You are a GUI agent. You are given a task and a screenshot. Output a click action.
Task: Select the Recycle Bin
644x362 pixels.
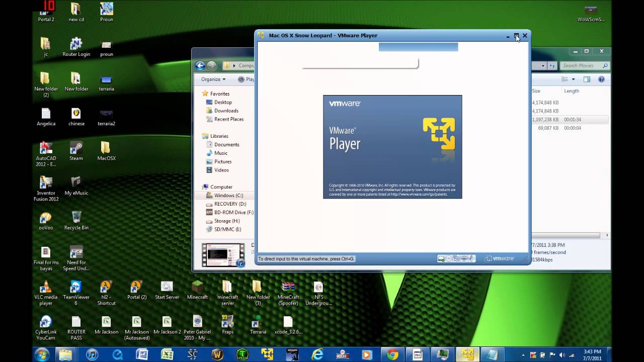pos(76,220)
